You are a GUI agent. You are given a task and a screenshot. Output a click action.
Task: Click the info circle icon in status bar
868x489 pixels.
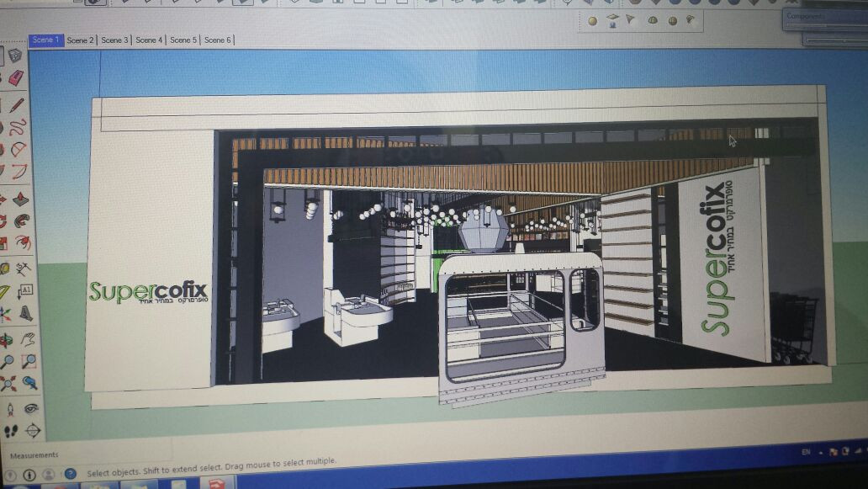[29, 476]
